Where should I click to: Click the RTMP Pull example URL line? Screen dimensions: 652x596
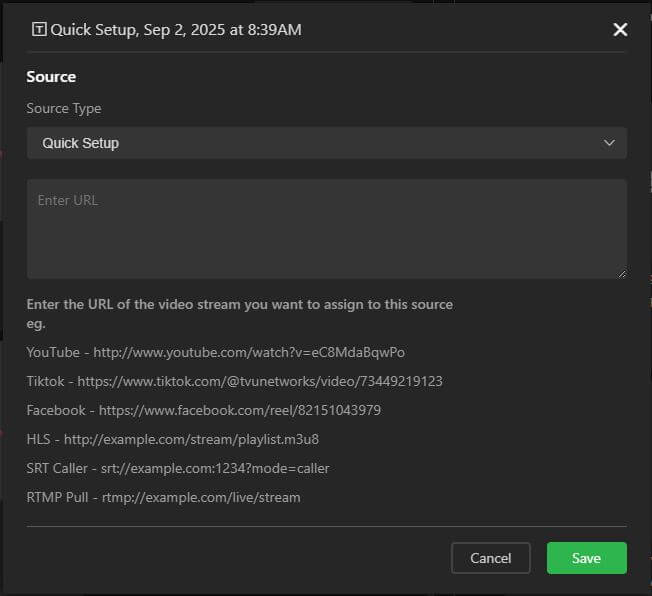point(163,497)
